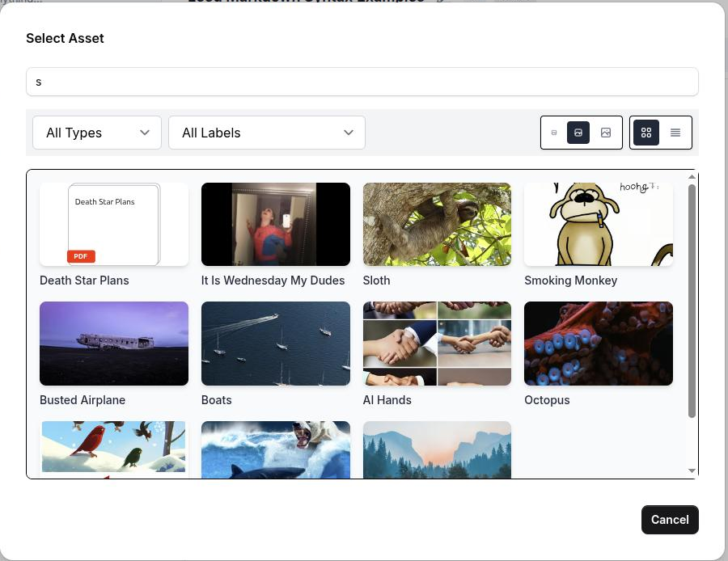This screenshot has width=728, height=561.
Task: Click the "AI Hands" caption text
Action: coord(387,400)
